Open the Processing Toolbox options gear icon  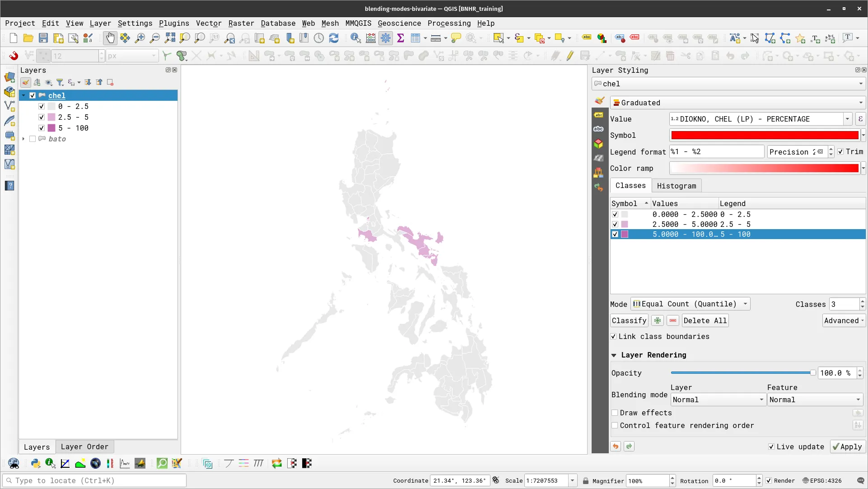385,38
